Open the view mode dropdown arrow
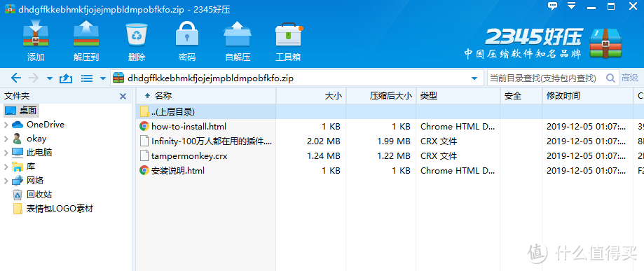Viewport: 644px width, 271px height. [x=103, y=78]
